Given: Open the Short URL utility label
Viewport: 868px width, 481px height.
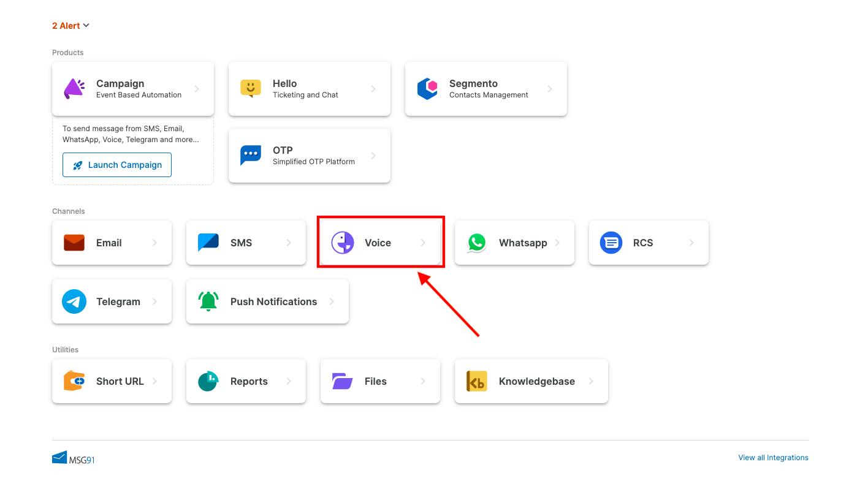Looking at the screenshot, I should click(120, 381).
